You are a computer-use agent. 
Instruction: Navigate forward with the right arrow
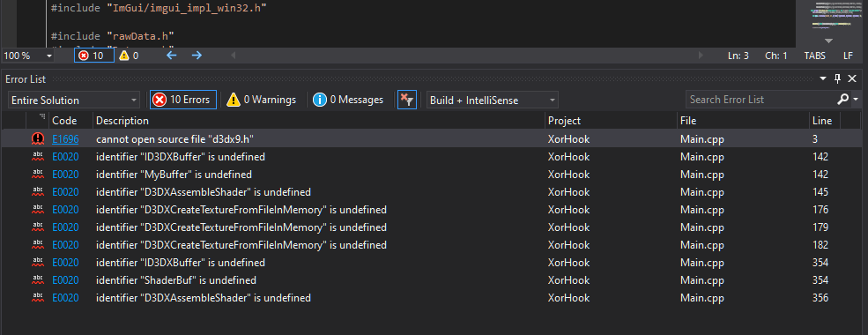click(197, 56)
